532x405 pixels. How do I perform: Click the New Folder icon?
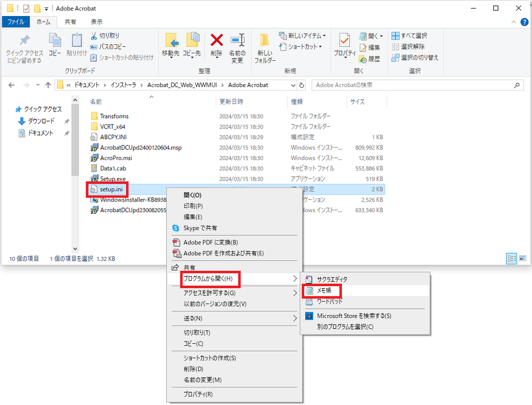pyautogui.click(x=265, y=40)
